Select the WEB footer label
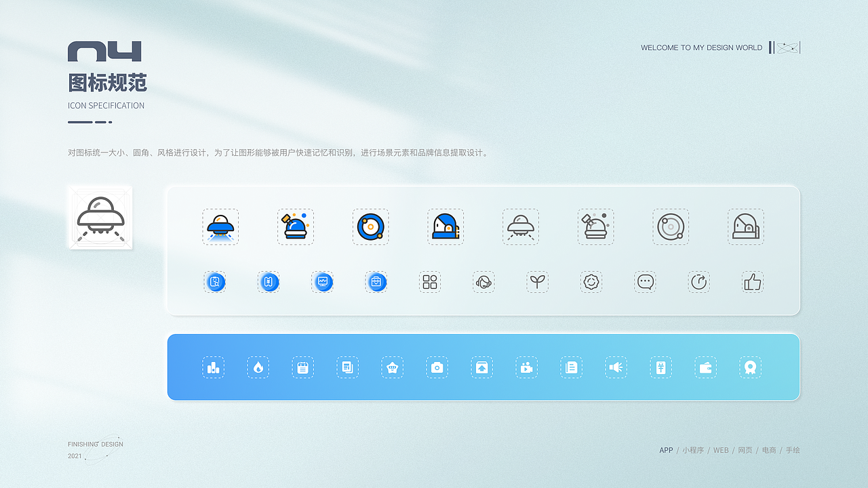Viewport: 868px width, 488px height. click(721, 450)
